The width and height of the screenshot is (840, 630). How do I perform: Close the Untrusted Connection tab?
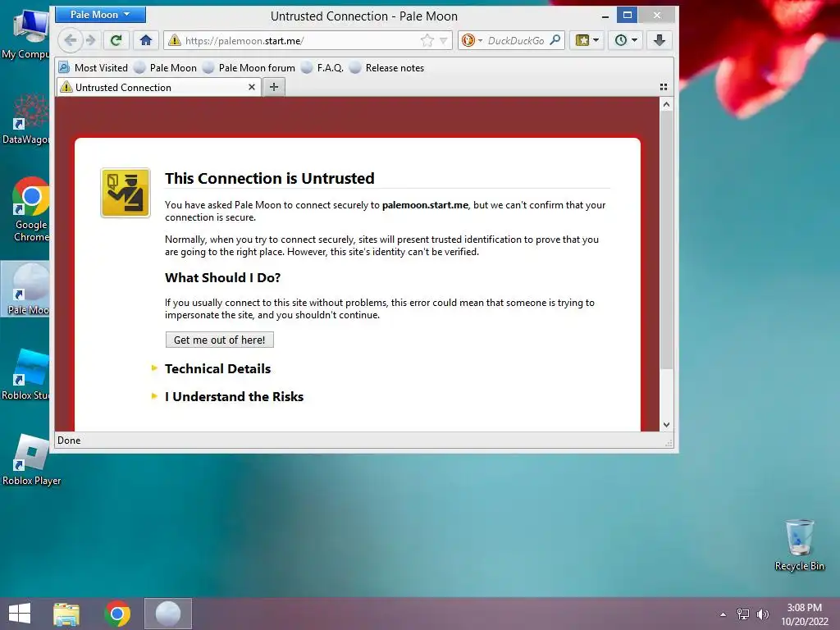251,87
